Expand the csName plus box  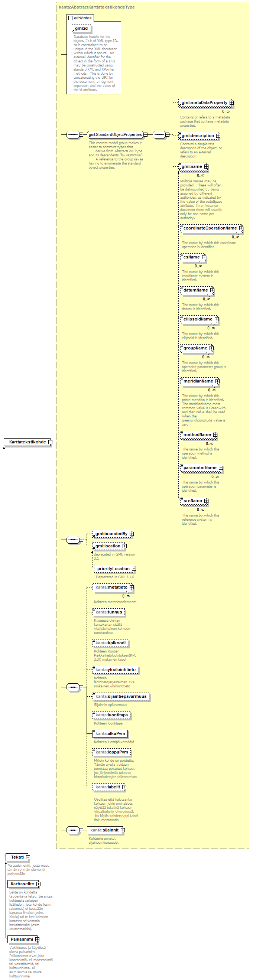click(x=204, y=257)
